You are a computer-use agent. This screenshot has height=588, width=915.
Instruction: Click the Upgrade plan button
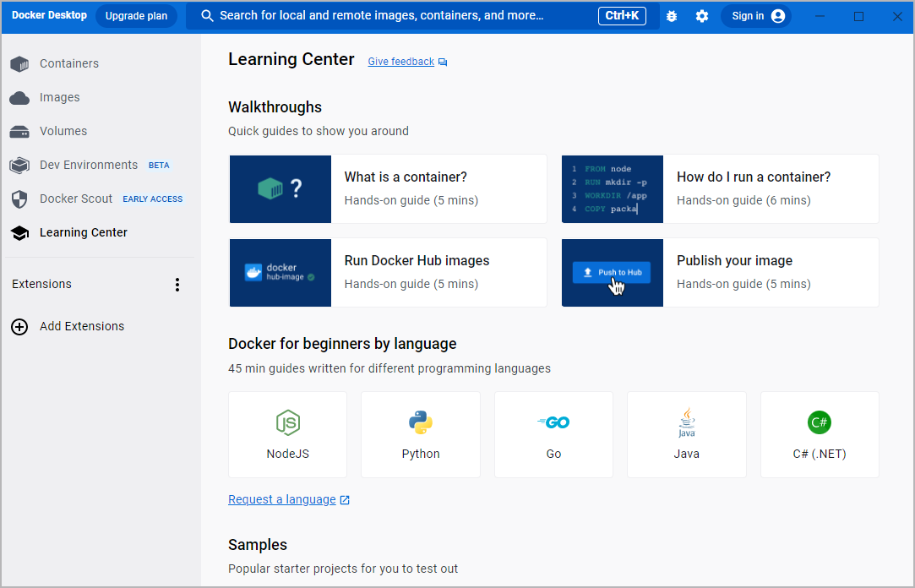[136, 16]
